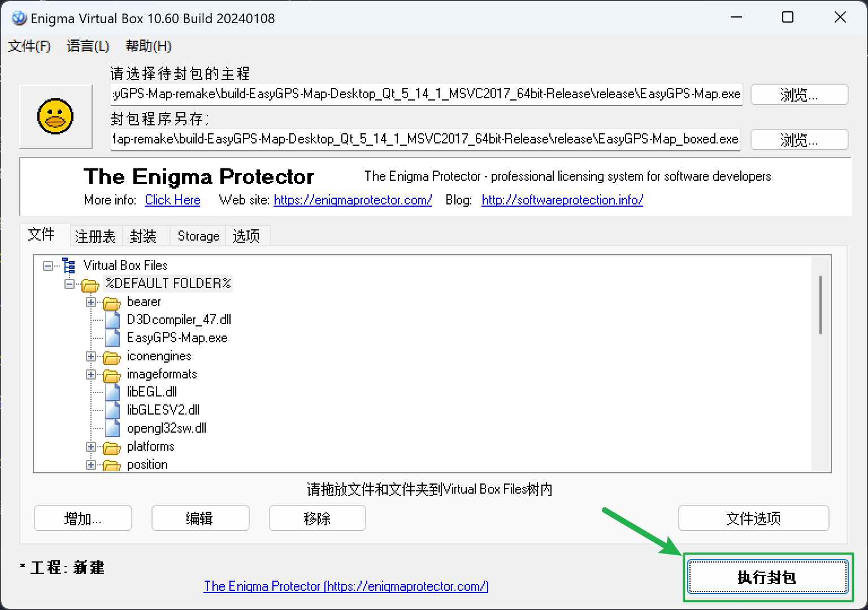Collapse the %DEFAULT FOLDER% node

click(70, 284)
